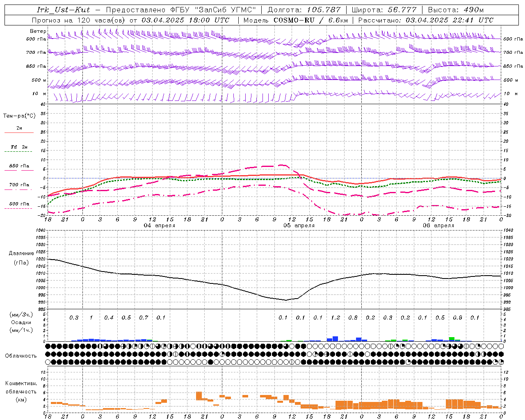Select the left "10 м" wind level label
525x420 pixels.
pos(39,94)
